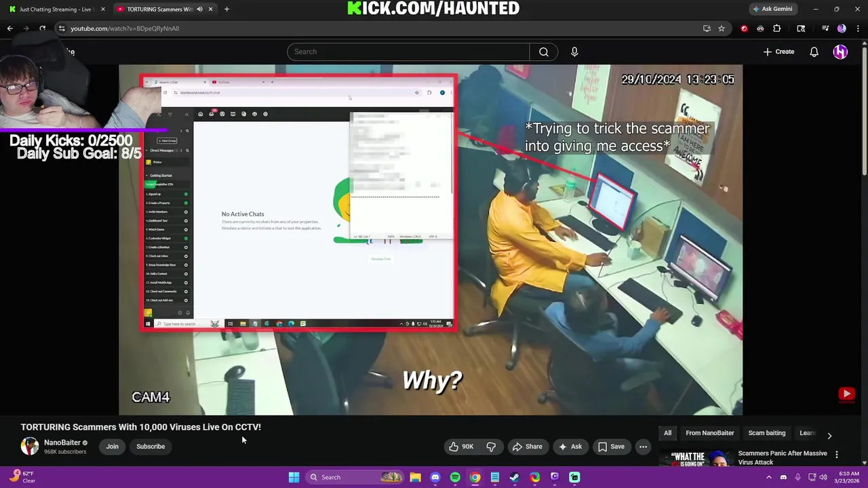Click the Ask button

click(x=570, y=447)
